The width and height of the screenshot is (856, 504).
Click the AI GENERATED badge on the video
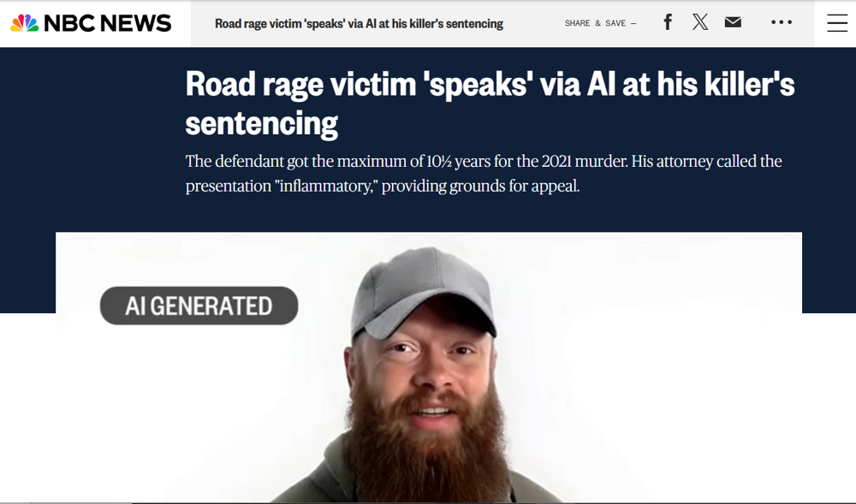coord(199,305)
